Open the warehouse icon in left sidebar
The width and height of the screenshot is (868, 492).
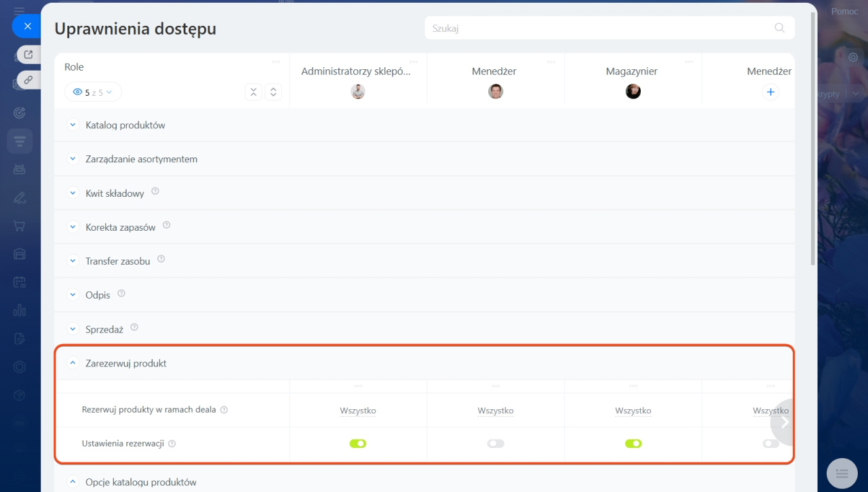pos(20,254)
